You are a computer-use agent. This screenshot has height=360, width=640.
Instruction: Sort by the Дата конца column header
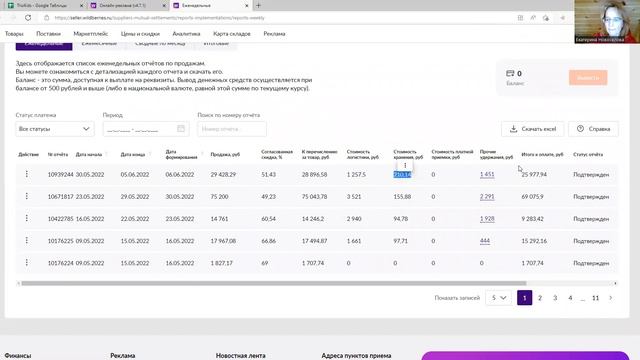(x=133, y=154)
